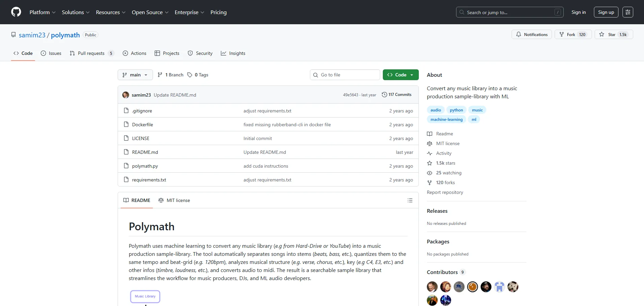Viewport: 644px width, 306px height.
Task: Click the samim23 avatar in latest commit
Action: pos(126,95)
